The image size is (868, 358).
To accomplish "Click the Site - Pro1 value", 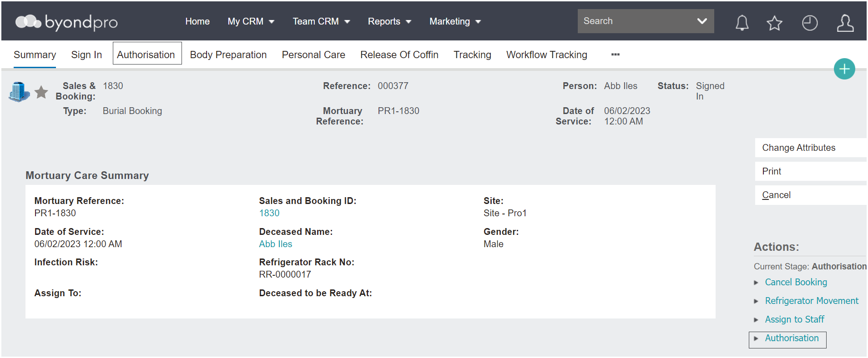I will point(505,213).
